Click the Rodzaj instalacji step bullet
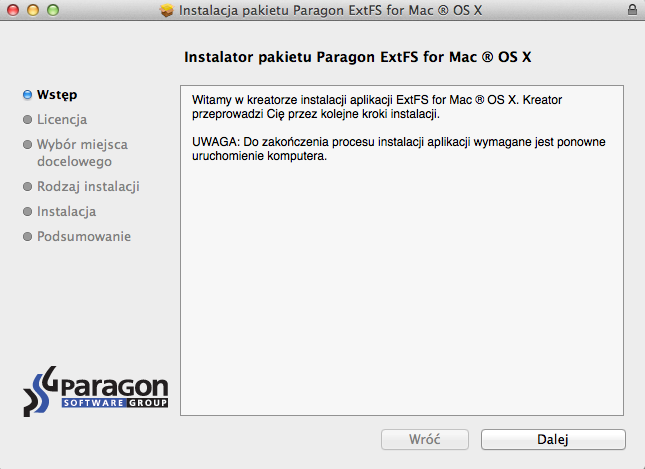 (x=28, y=187)
